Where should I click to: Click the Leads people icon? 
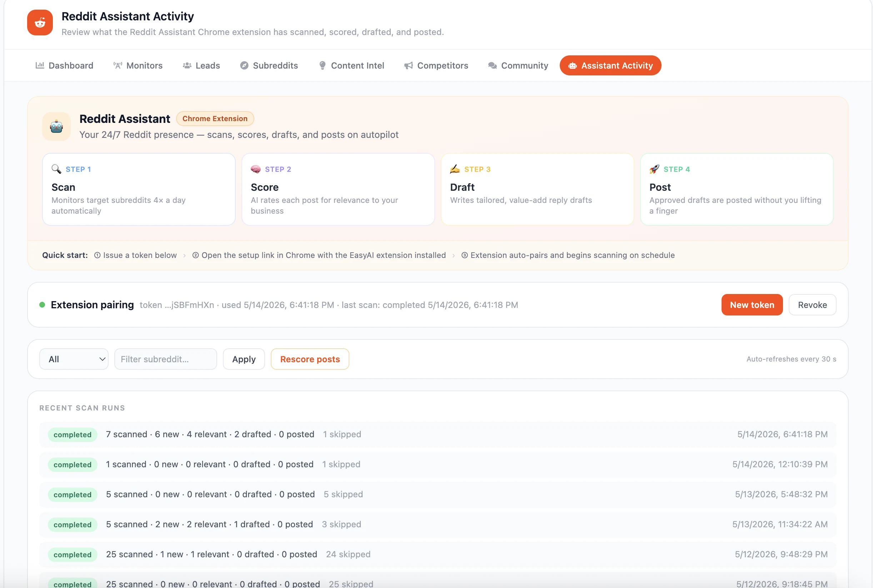[x=187, y=66]
